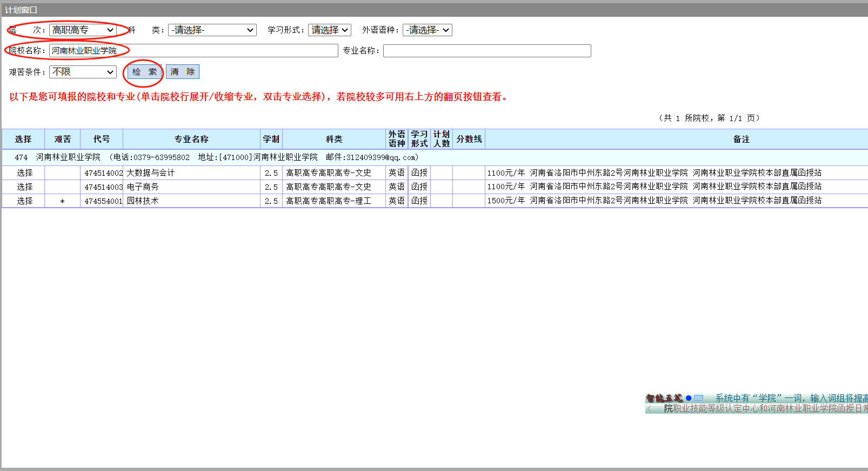Screen dimensions: 868x471
Task: Expand the 外语语种 dropdown
Action: click(x=427, y=30)
